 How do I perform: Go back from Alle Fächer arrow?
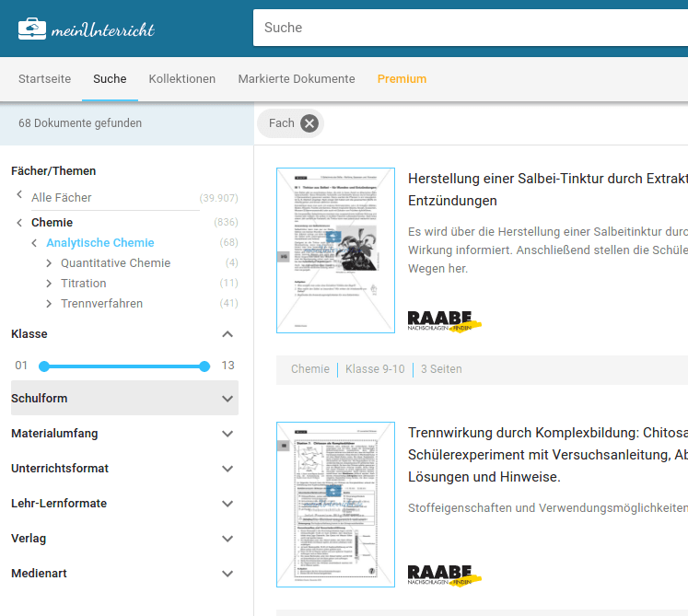click(x=19, y=194)
